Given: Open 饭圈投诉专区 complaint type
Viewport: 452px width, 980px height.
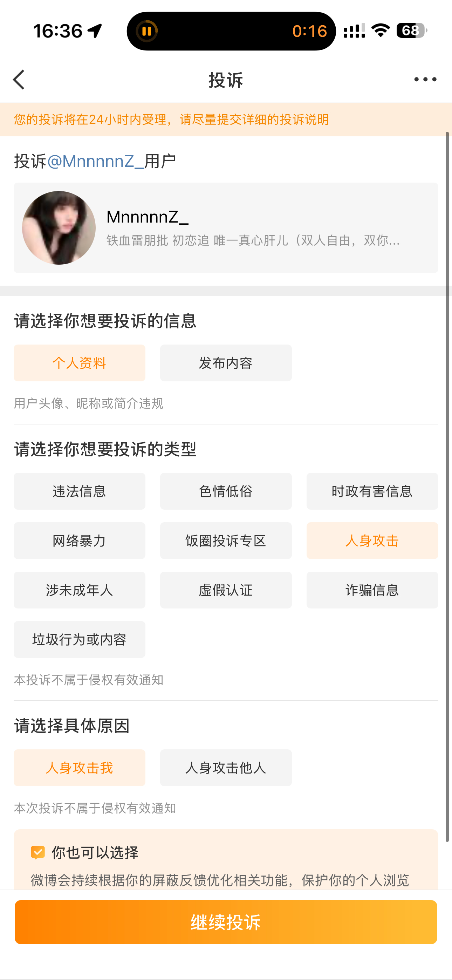Looking at the screenshot, I should click(x=226, y=540).
